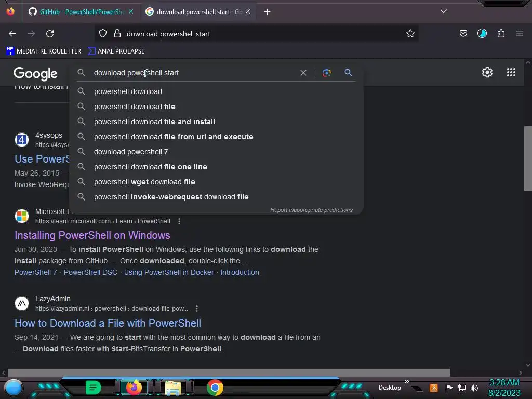
Task: Close the GitHub PowerShell tab
Action: [131, 11]
